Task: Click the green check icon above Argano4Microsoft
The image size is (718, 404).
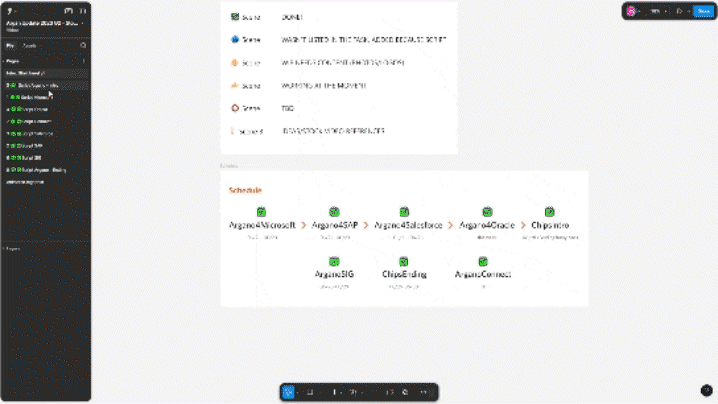Action: (x=261, y=212)
